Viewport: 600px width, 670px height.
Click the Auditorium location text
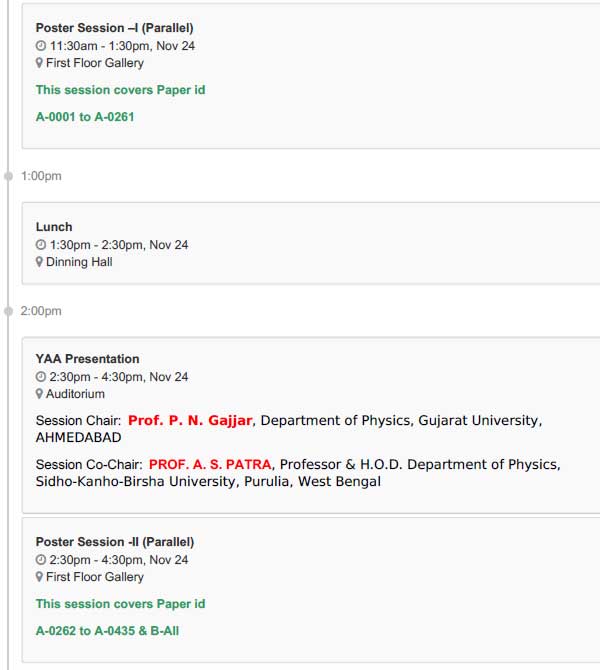(75, 394)
